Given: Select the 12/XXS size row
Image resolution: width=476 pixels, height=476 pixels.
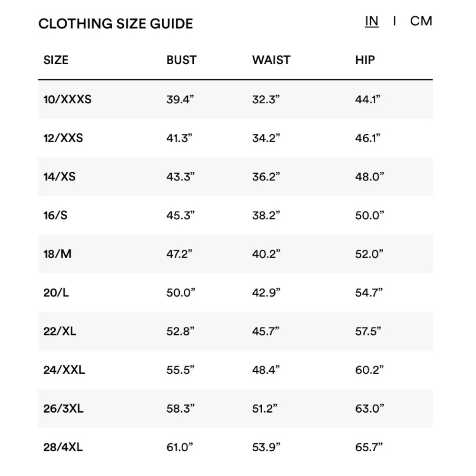Looking at the screenshot, I should pyautogui.click(x=235, y=138).
